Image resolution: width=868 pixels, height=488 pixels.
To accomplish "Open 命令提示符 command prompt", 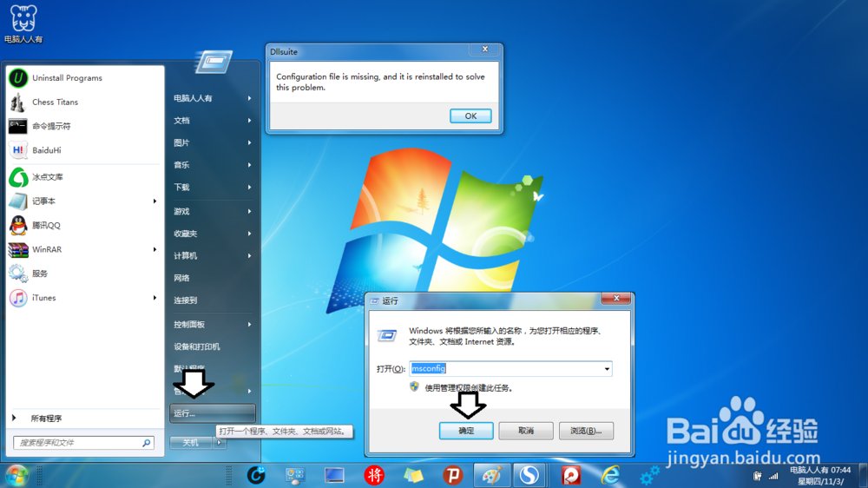I will pos(85,126).
